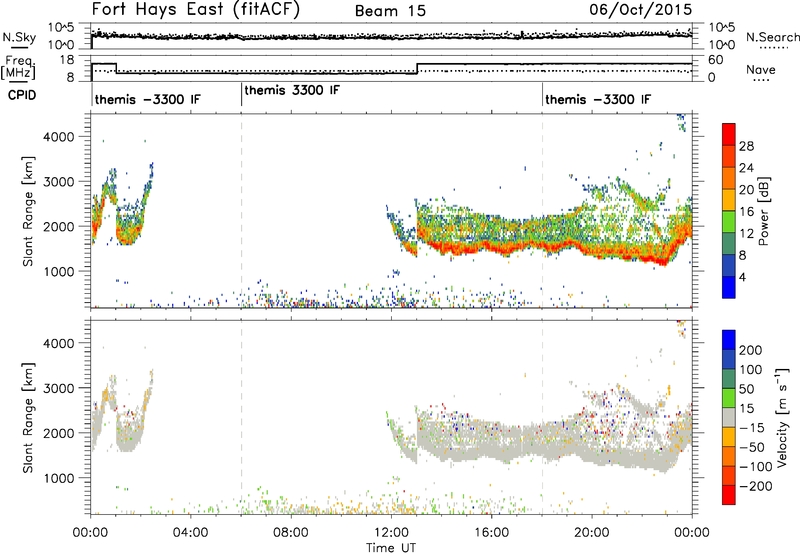Click the 'CPID' row label
This screenshot has height=554, width=800.
point(22,95)
